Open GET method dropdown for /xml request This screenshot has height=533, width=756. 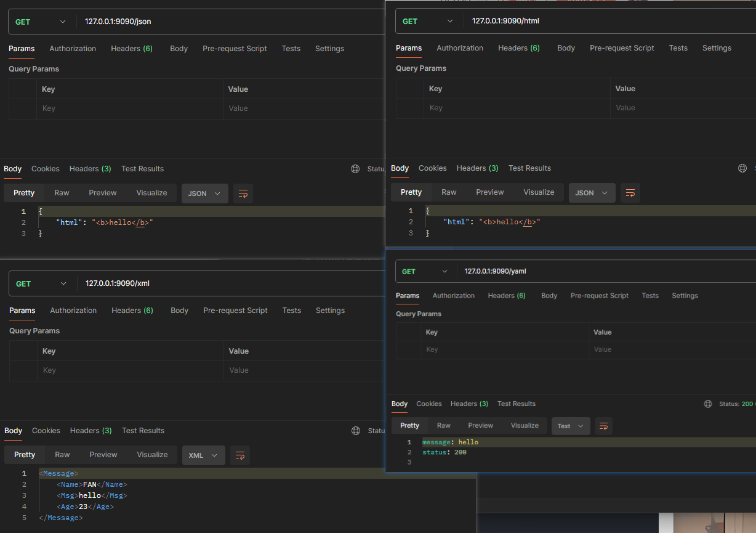tap(41, 283)
